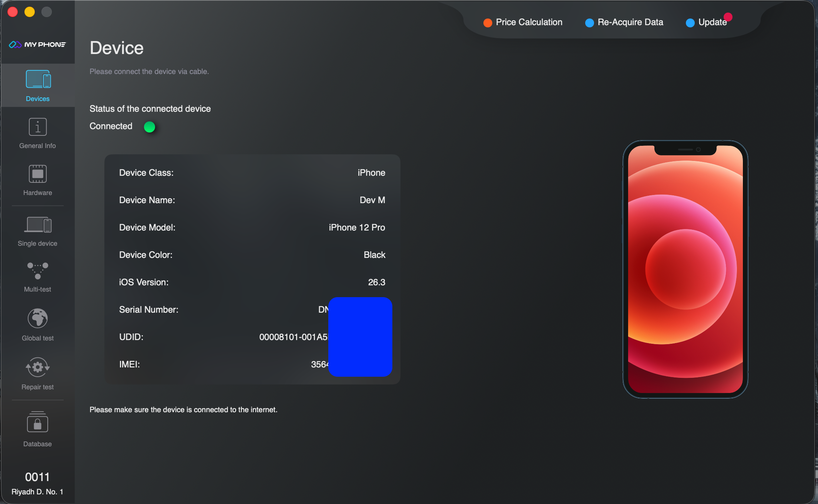Select the Multi-test nodes icon
818x504 pixels.
click(x=38, y=271)
